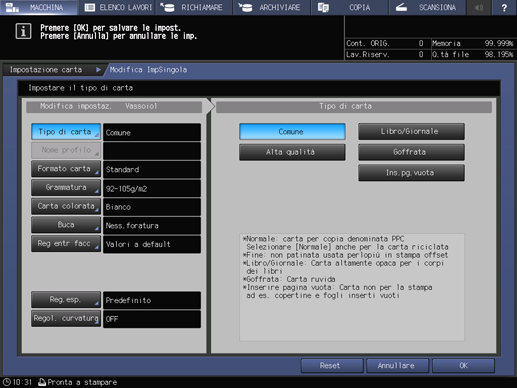Click the speaker volume icon
The height and width of the screenshot is (388, 517).
pos(479,7)
